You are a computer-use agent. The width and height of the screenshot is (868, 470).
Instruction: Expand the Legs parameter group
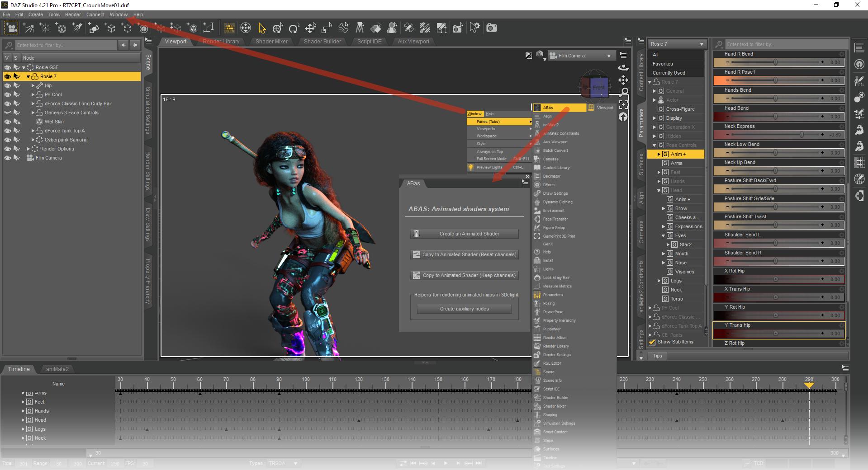tap(659, 281)
